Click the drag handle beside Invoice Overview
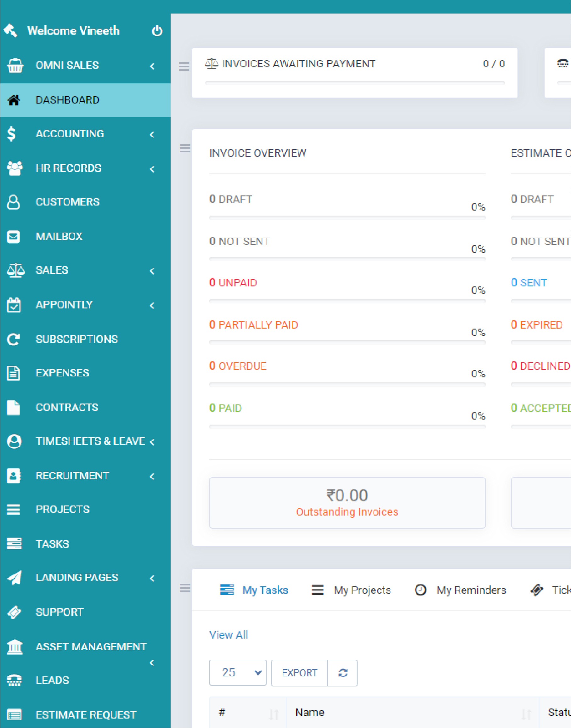Viewport: 571px width, 728px height. coord(184,148)
